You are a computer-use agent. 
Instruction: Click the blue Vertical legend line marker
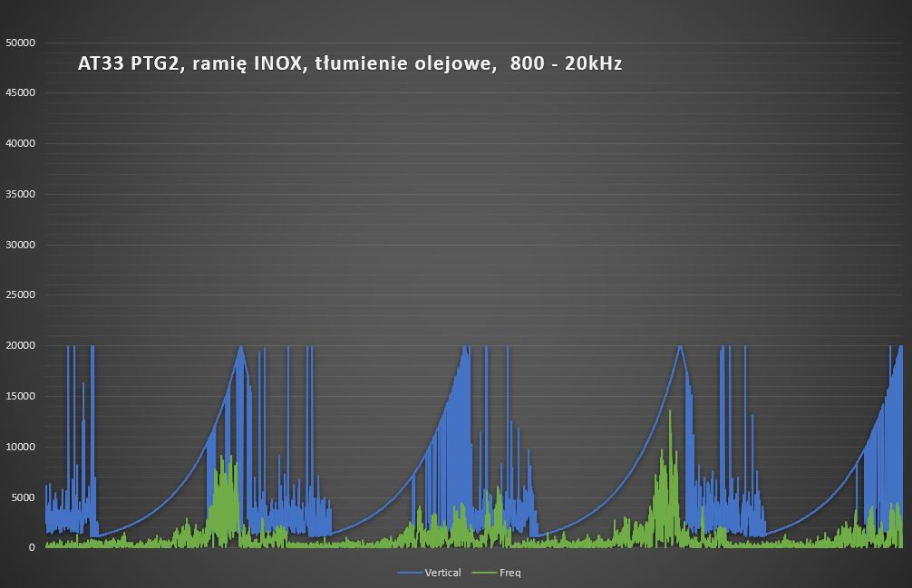410,573
